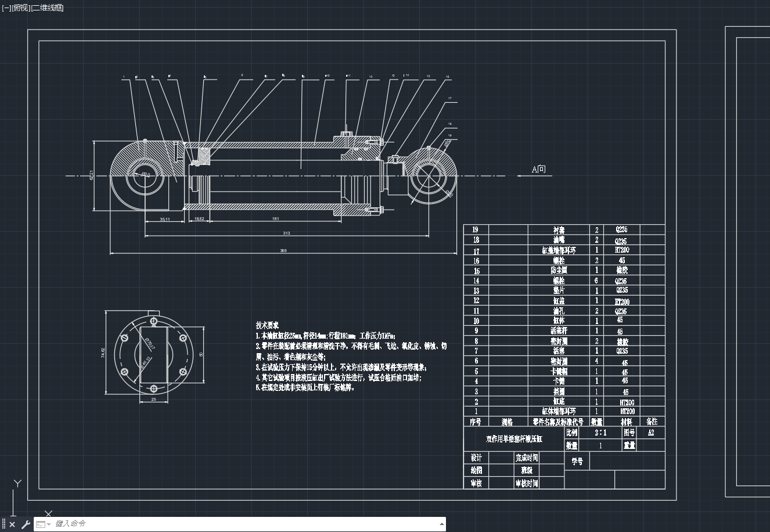Select the 审核时间 label in title block
Image resolution: width=770 pixels, height=532 pixels.
pyautogui.click(x=527, y=483)
